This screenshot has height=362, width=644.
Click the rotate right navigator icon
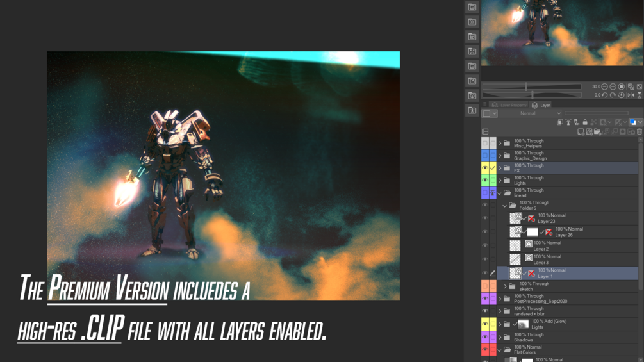click(x=613, y=95)
